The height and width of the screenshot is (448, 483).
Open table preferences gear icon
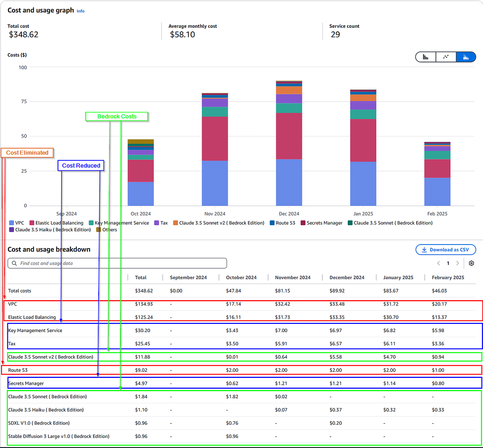tap(471, 263)
